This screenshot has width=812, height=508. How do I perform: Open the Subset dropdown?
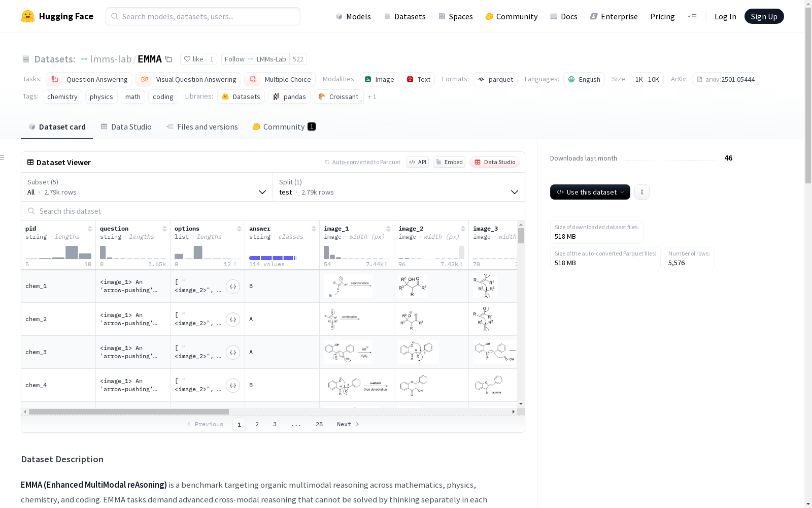click(147, 187)
